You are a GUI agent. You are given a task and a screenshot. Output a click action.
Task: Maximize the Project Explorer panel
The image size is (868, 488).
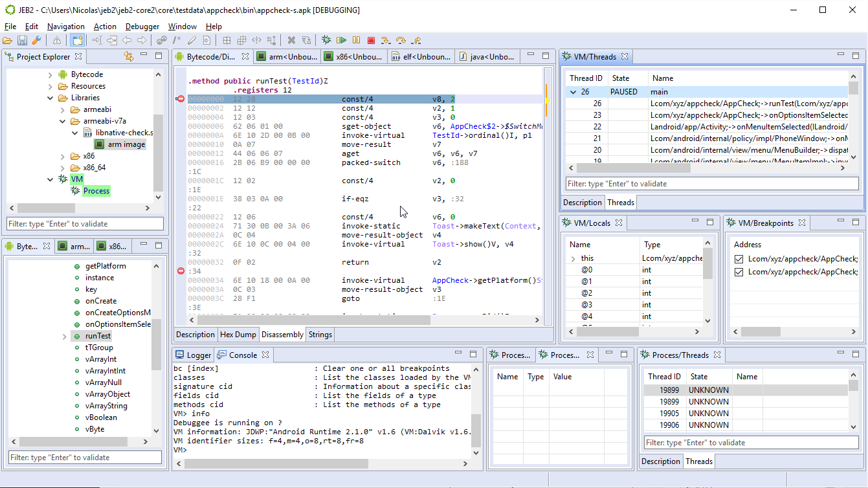159,56
